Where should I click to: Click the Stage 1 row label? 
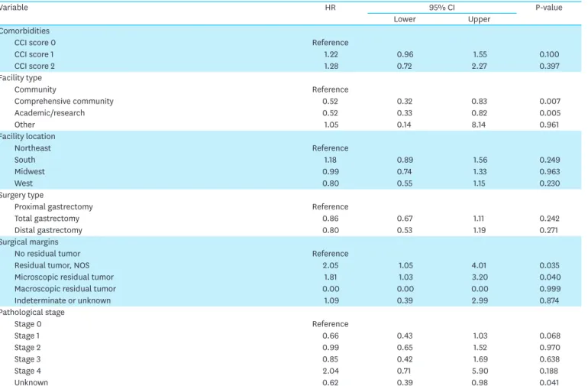tap(27, 336)
